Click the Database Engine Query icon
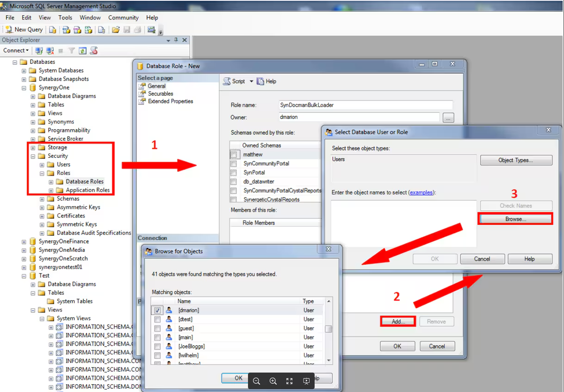The width and height of the screenshot is (564, 392). [53, 30]
